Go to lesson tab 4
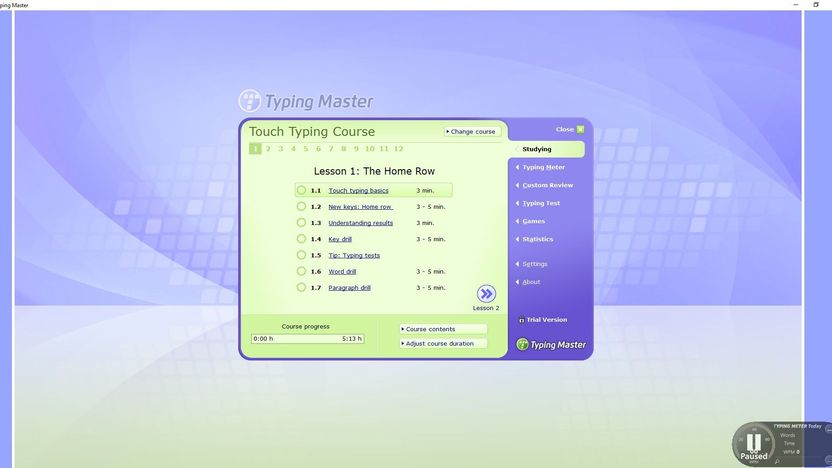 293,149
